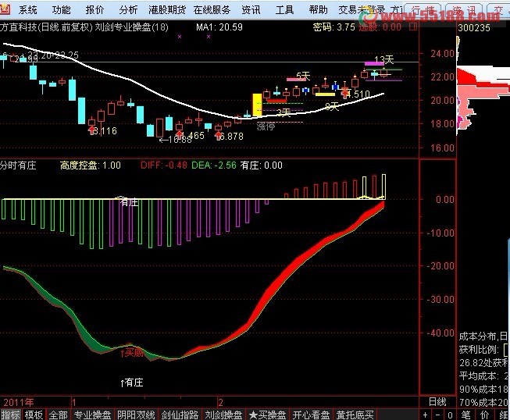
Task: Click the 2011年 date axis label
Action: [x=19, y=403]
